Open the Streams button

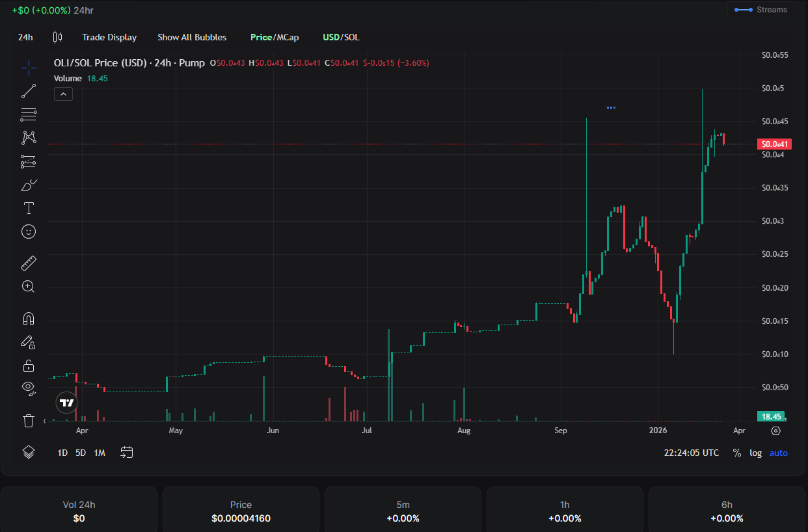(x=761, y=10)
